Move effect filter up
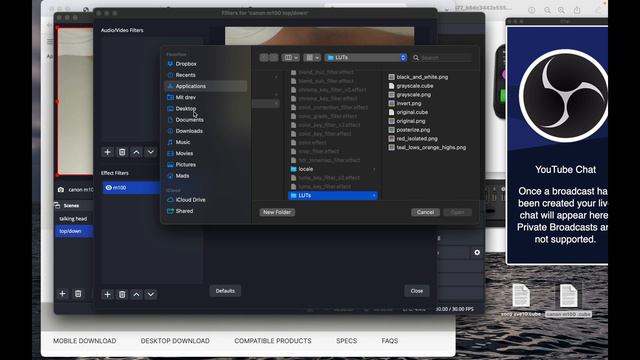Screen dimensions: 640x360 [136, 294]
